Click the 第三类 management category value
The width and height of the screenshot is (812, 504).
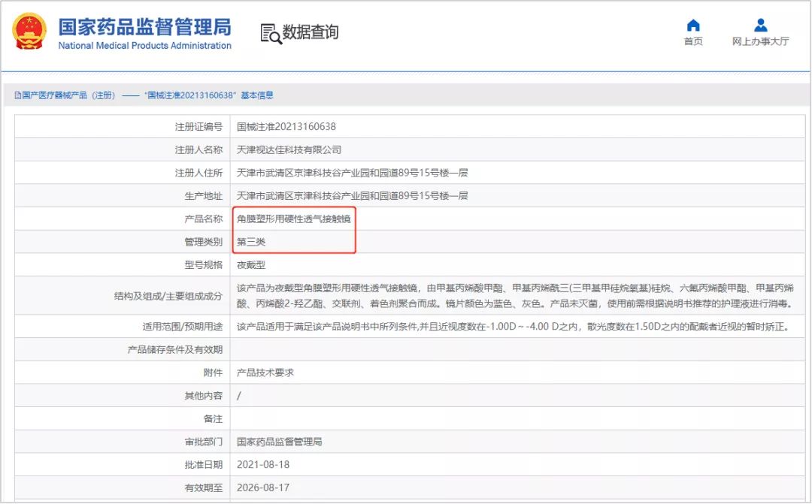pos(251,242)
